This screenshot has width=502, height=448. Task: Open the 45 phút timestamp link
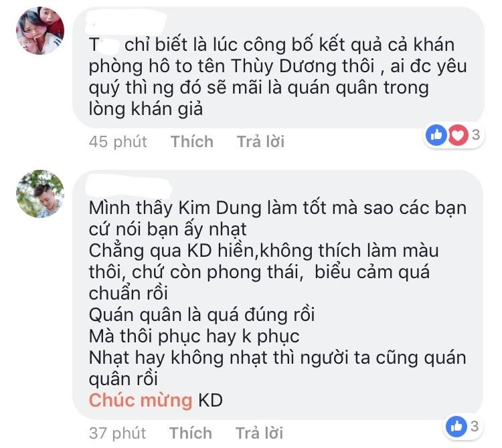(x=118, y=142)
